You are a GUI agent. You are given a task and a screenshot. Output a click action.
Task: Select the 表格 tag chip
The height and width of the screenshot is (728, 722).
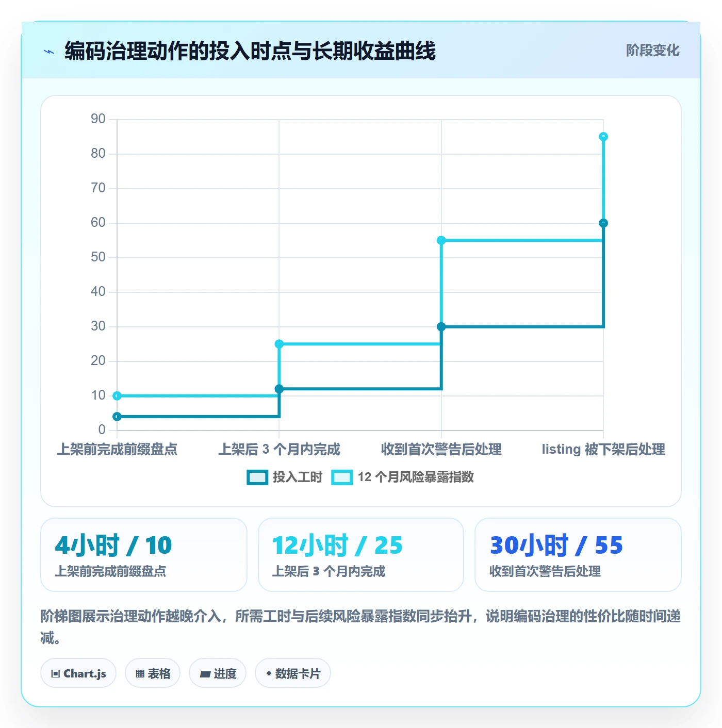tap(153, 673)
